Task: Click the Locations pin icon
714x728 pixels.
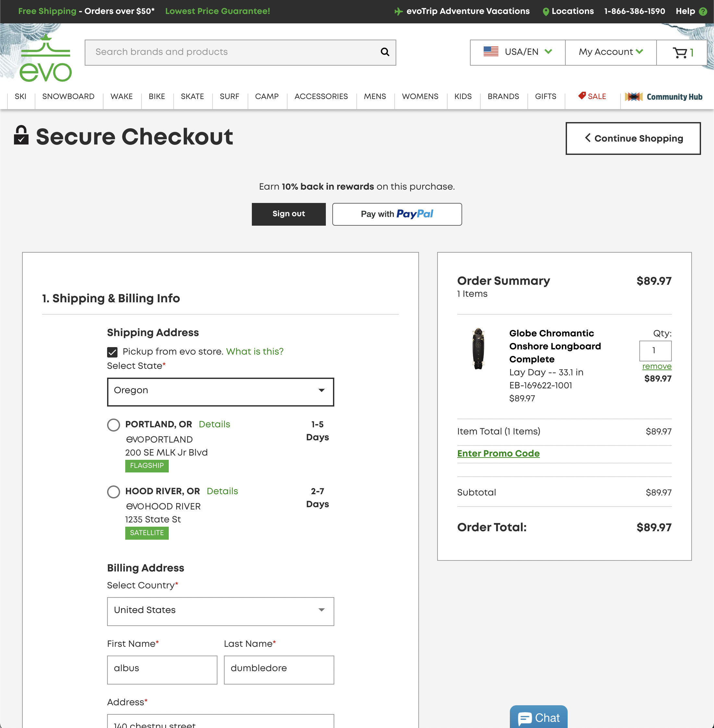Action: [546, 12]
